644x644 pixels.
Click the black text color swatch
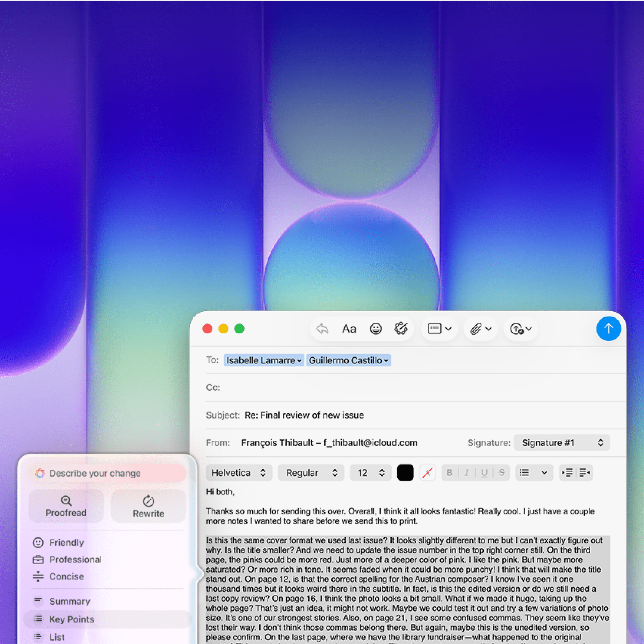(x=405, y=473)
